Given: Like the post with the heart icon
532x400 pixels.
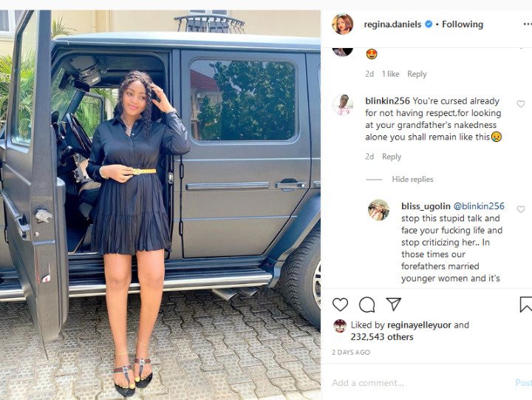Looking at the screenshot, I should point(340,304).
